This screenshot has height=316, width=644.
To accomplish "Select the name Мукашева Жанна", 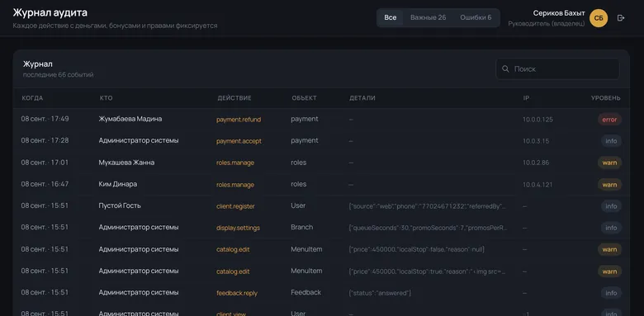I will [126, 163].
